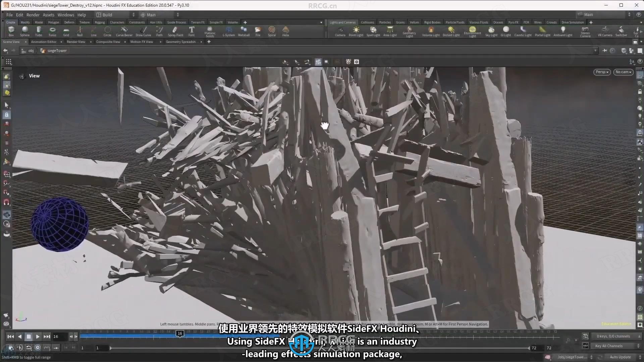Toggle real-time playback clock
Image resolution: width=644 pixels, height=362 pixels.
click(x=38, y=348)
